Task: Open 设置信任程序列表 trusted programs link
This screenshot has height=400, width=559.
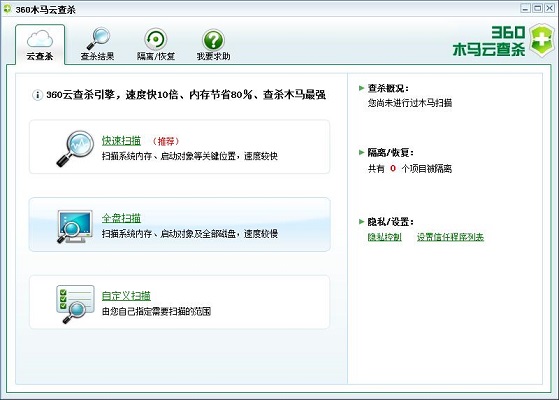Action: tap(451, 237)
